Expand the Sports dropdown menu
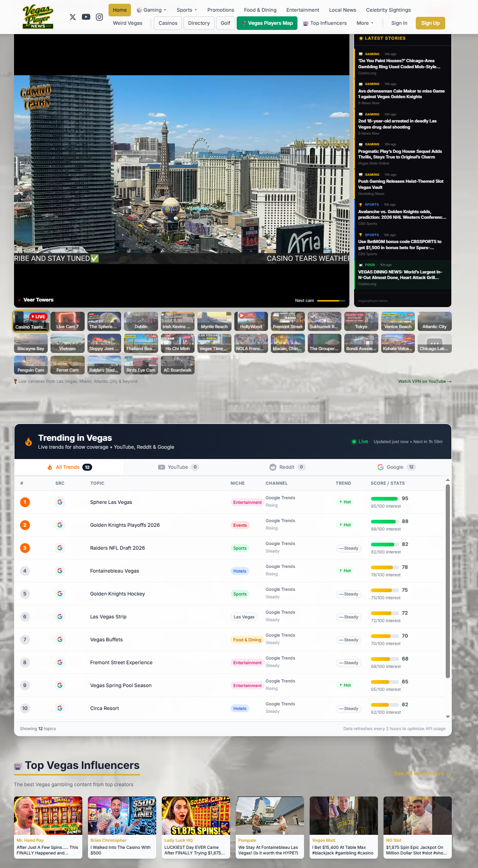Screen dimensions: 478x868 [x=187, y=10]
